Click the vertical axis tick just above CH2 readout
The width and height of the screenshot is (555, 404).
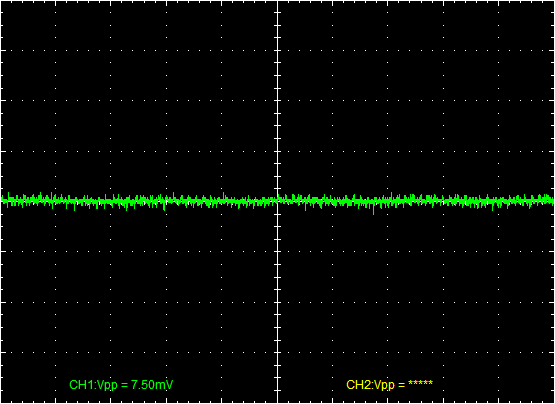pos(278,377)
